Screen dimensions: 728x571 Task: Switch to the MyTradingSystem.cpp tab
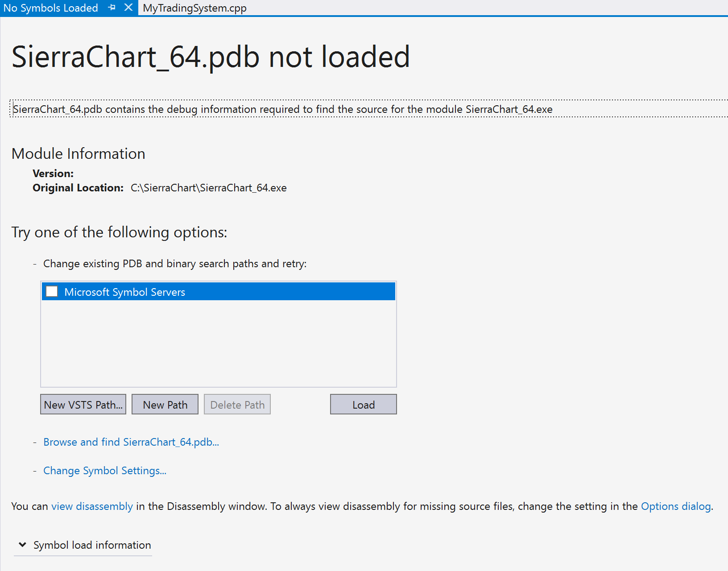coord(194,8)
